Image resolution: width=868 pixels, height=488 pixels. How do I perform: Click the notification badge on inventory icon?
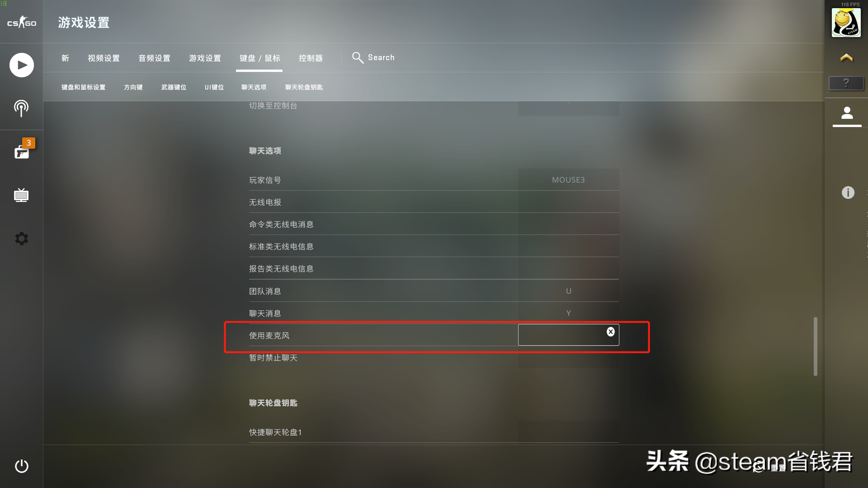coord(28,143)
